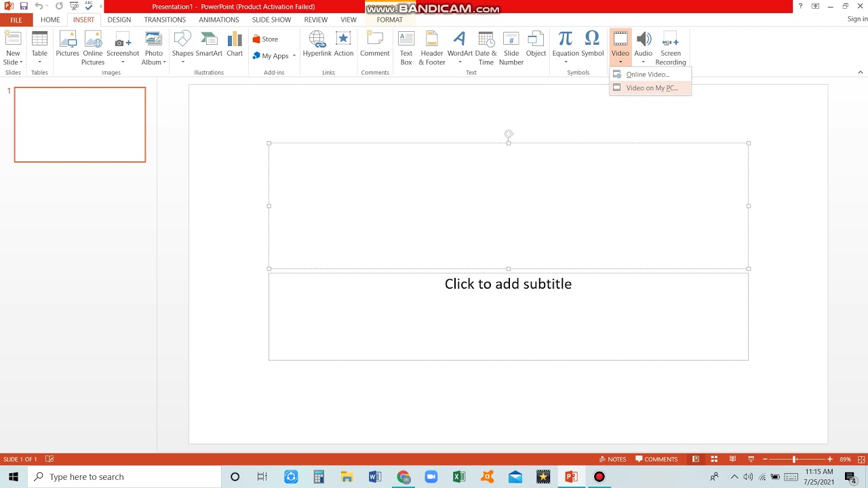Fit slide to current window
Image resolution: width=868 pixels, height=488 pixels.
860,459
